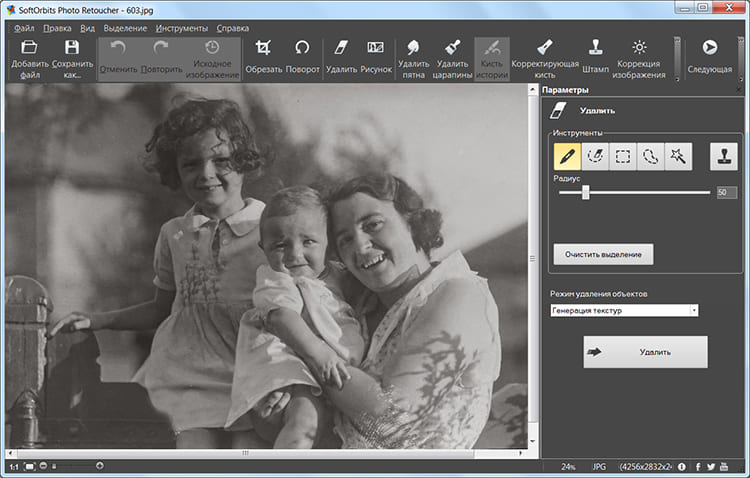Choose the magic wand selection tool
The image size is (750, 478).
678,156
